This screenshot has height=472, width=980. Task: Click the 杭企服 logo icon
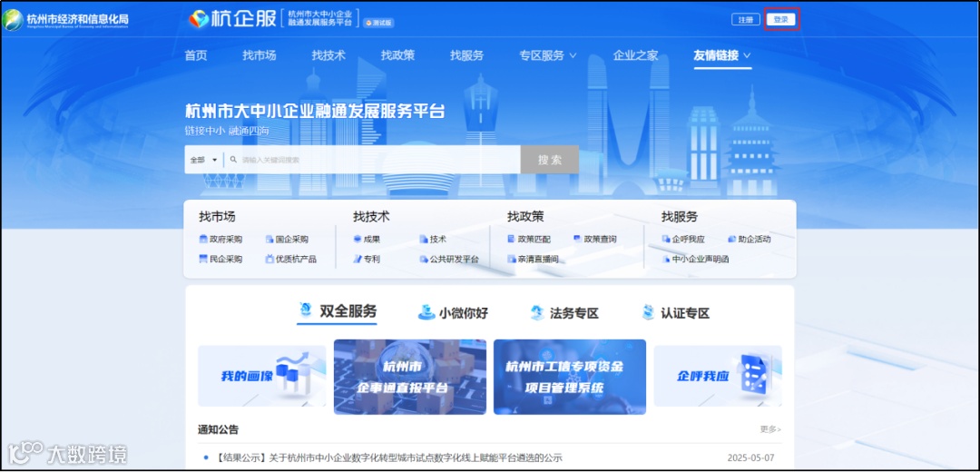pos(200,19)
